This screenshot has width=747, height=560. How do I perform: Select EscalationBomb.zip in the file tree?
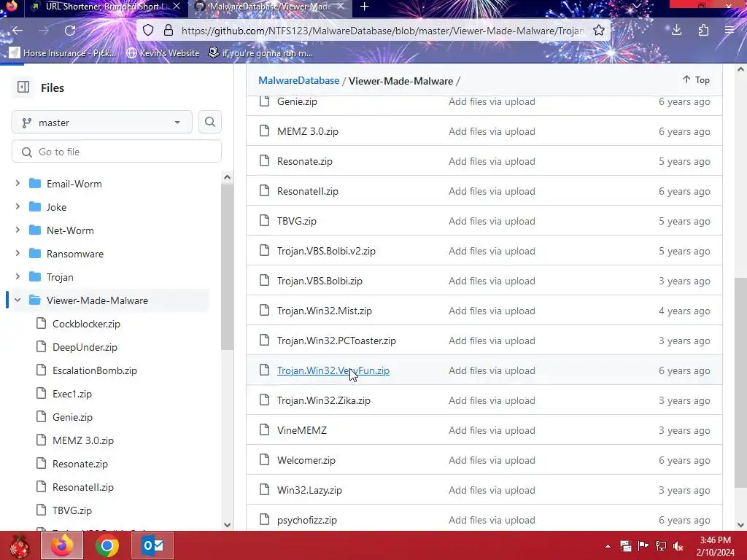[x=94, y=370]
